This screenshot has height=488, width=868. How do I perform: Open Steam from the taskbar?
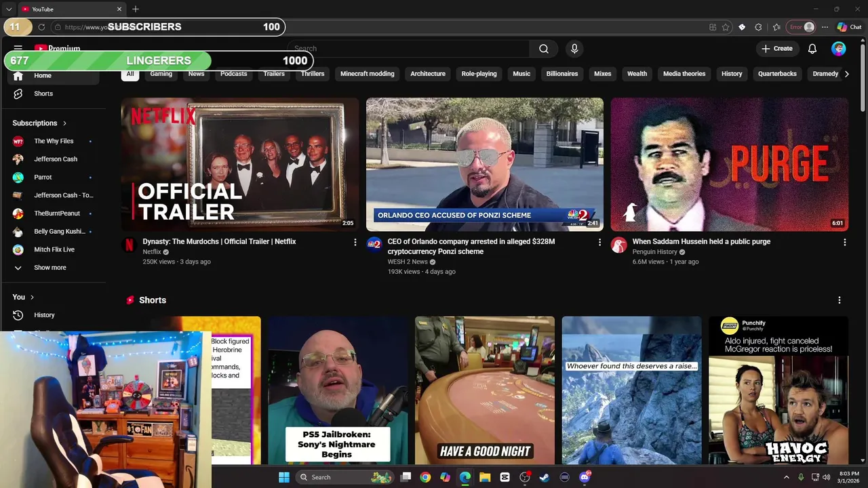(544, 477)
